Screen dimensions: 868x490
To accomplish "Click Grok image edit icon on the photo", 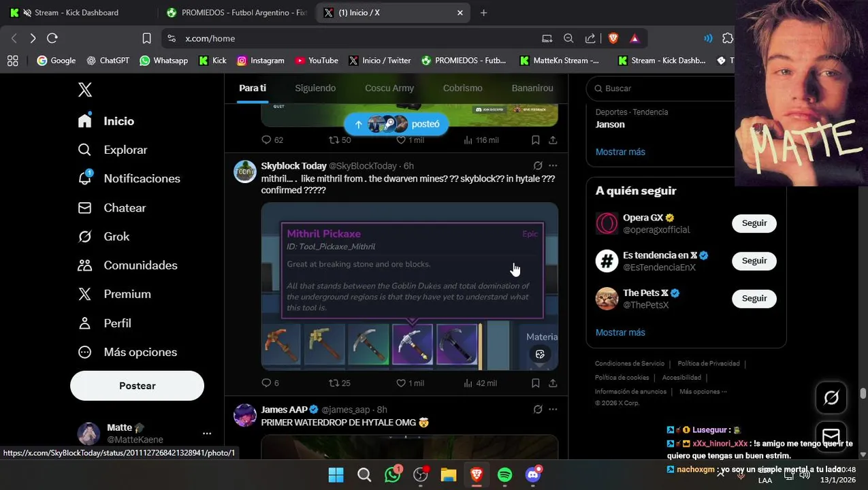I will 540,354.
